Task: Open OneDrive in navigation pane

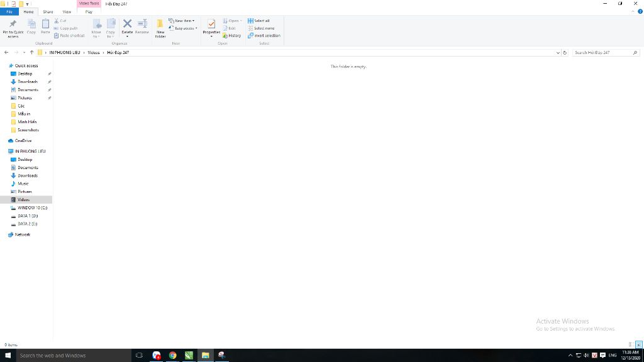Action: click(23, 141)
